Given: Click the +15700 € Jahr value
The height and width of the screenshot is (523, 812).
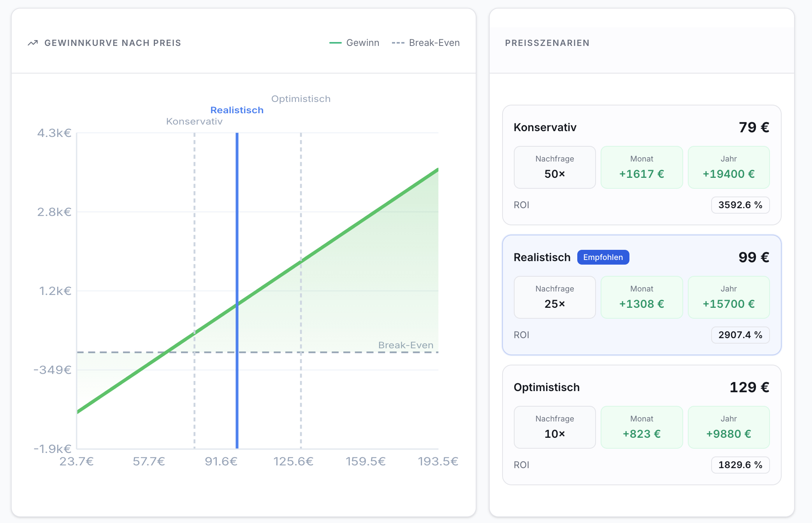Looking at the screenshot, I should [x=729, y=304].
